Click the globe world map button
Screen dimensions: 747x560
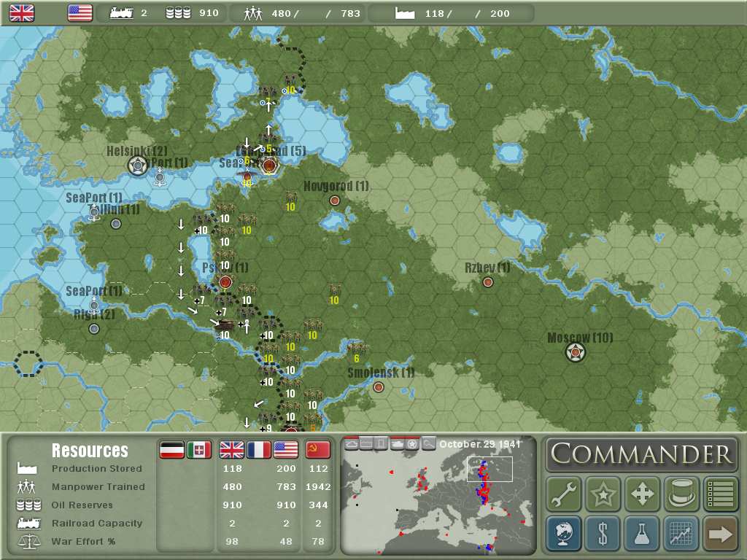pos(564,533)
